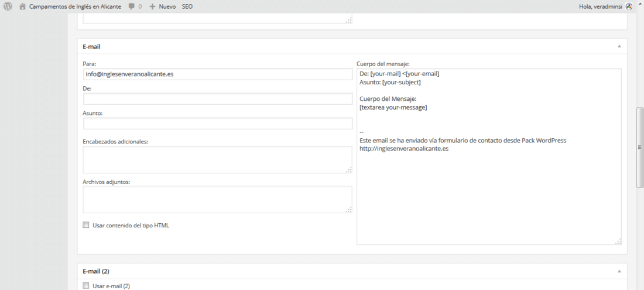This screenshot has height=290, width=644.
Task: Click the resize grip of Archivos adjuntos
Action: pos(349,210)
